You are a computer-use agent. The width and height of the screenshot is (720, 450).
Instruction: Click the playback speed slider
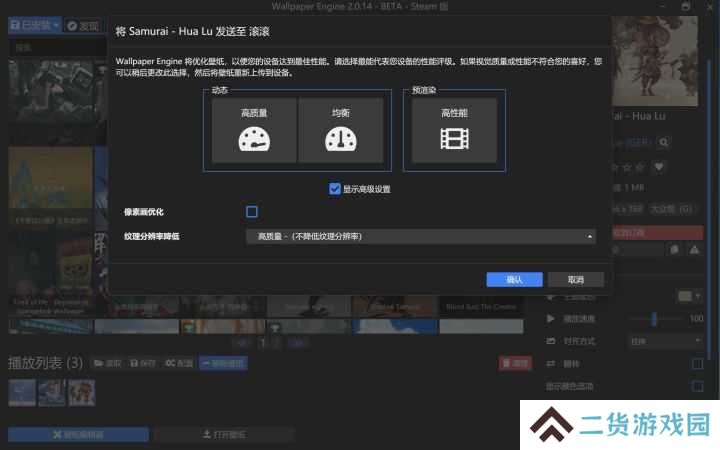click(x=655, y=319)
